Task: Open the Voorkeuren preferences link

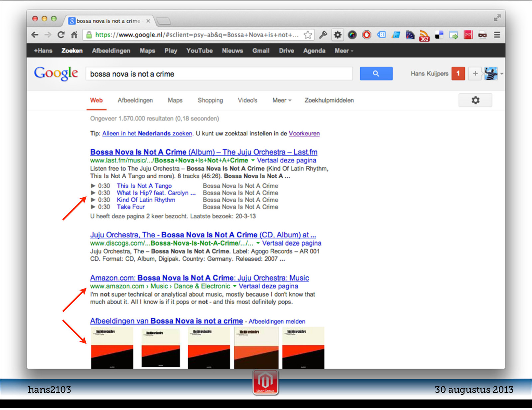Action: point(304,133)
